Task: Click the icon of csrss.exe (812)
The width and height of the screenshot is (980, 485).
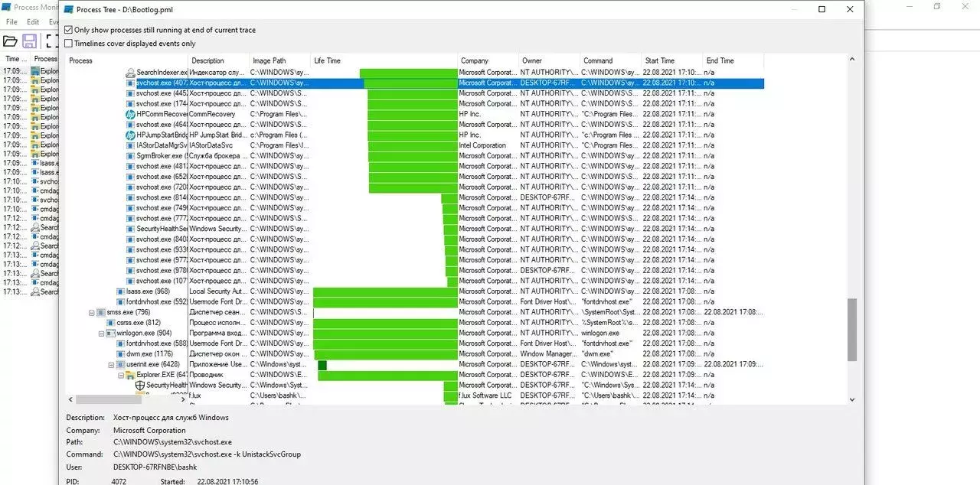Action: coord(112,323)
